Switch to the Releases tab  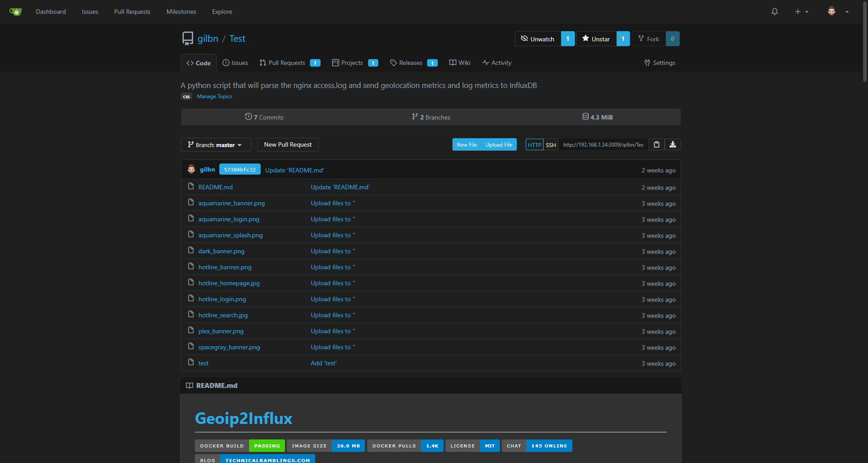[x=410, y=63]
